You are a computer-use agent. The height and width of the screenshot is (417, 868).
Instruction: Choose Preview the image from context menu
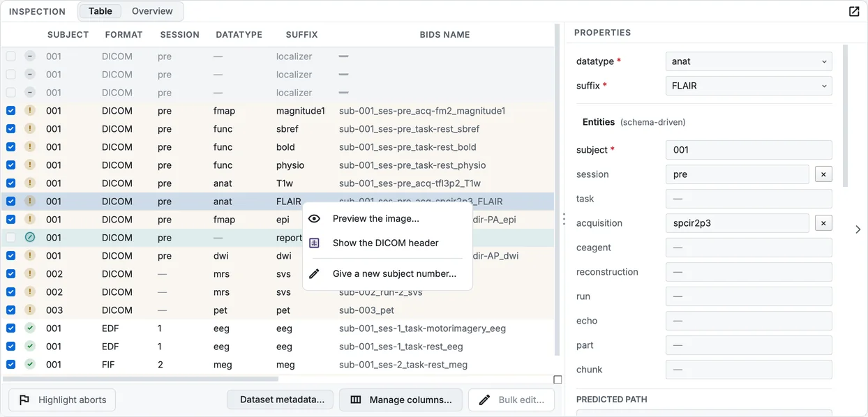coord(387,218)
